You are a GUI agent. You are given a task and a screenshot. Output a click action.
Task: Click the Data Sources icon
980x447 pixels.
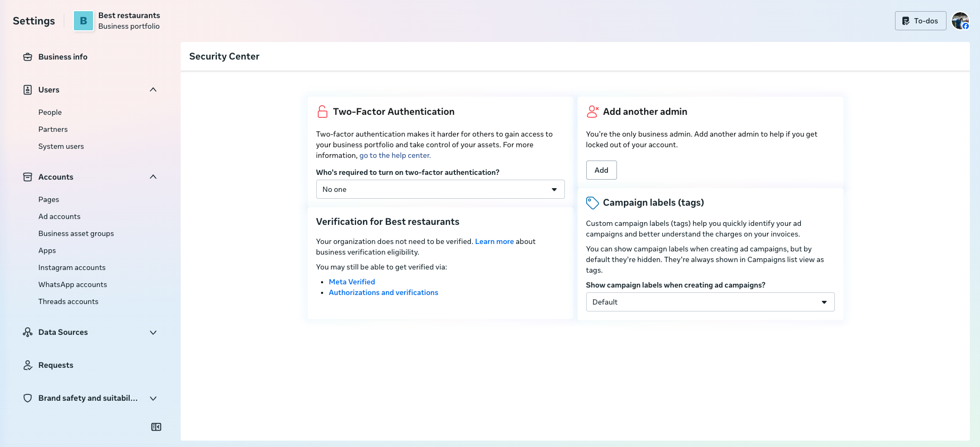28,332
